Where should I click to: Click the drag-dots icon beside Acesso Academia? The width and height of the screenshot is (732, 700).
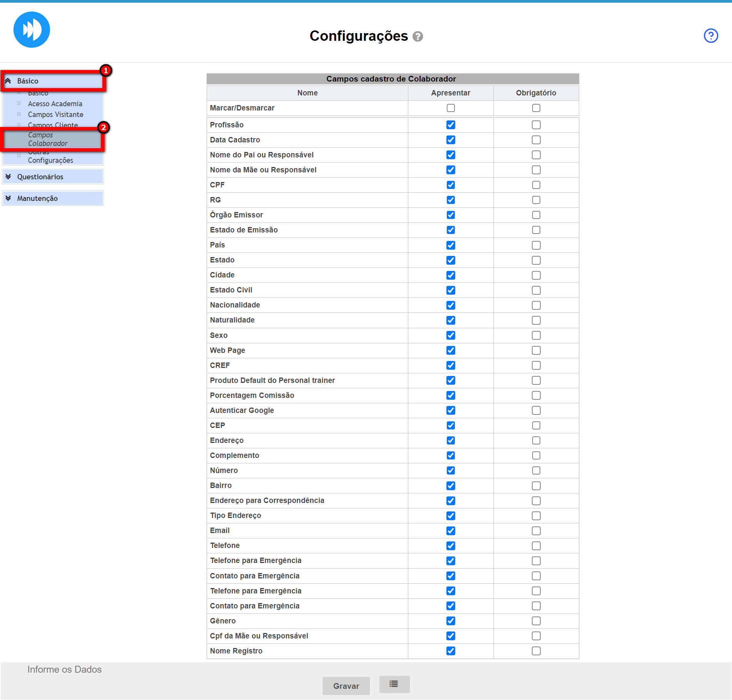19,104
